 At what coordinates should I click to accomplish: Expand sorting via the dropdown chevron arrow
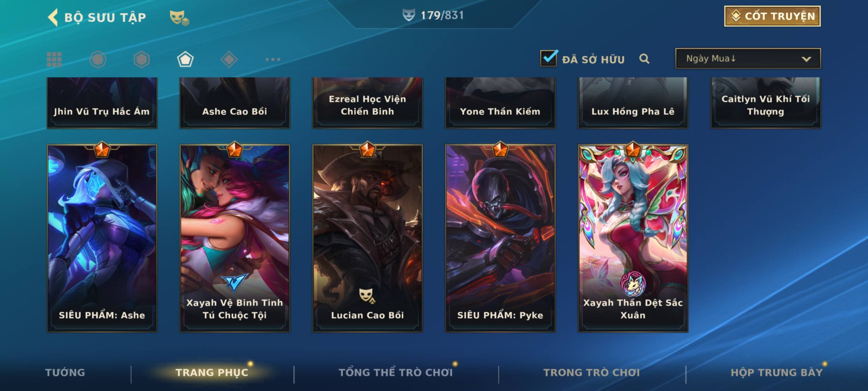806,59
